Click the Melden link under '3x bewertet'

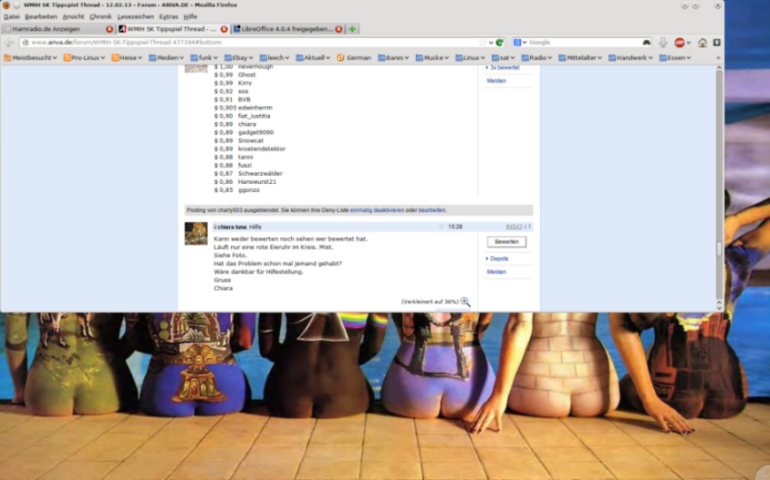point(496,81)
